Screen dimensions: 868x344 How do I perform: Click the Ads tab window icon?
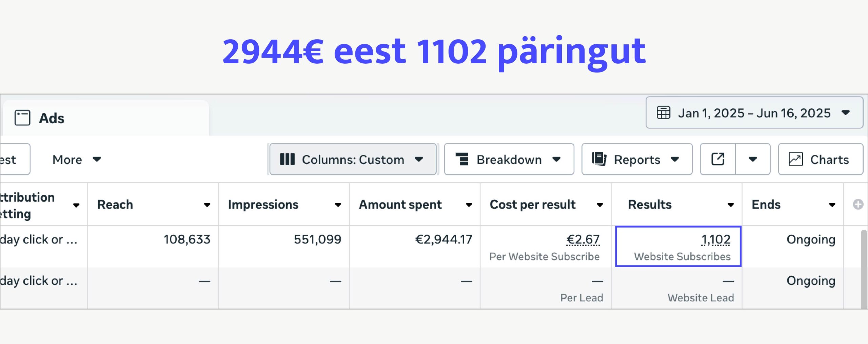[22, 118]
